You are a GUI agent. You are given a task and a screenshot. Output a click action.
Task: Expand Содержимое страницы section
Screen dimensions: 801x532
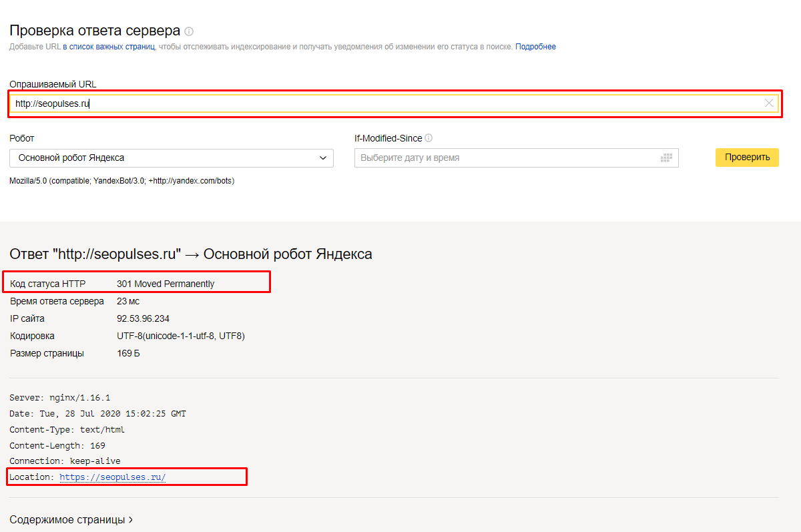[71, 519]
